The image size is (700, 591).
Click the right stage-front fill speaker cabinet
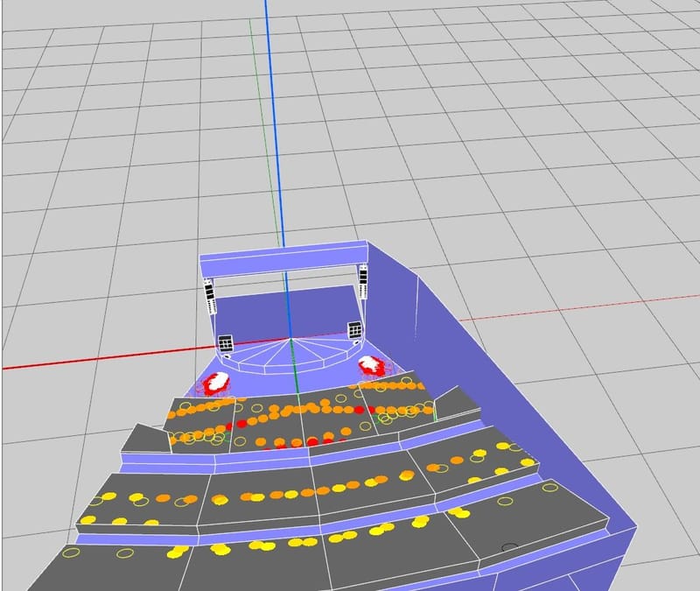click(x=354, y=331)
